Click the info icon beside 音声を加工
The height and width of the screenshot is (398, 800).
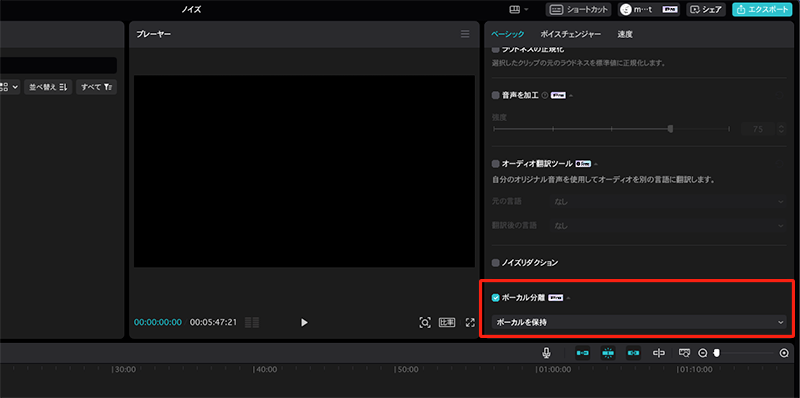(545, 95)
